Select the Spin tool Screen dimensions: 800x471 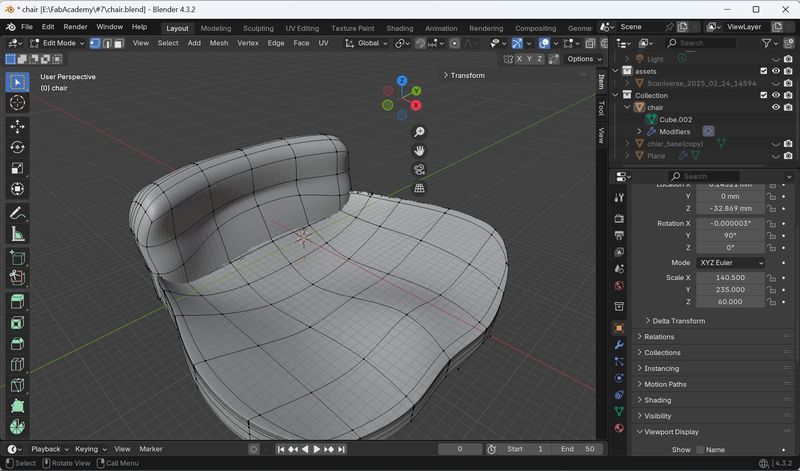pos(17,427)
